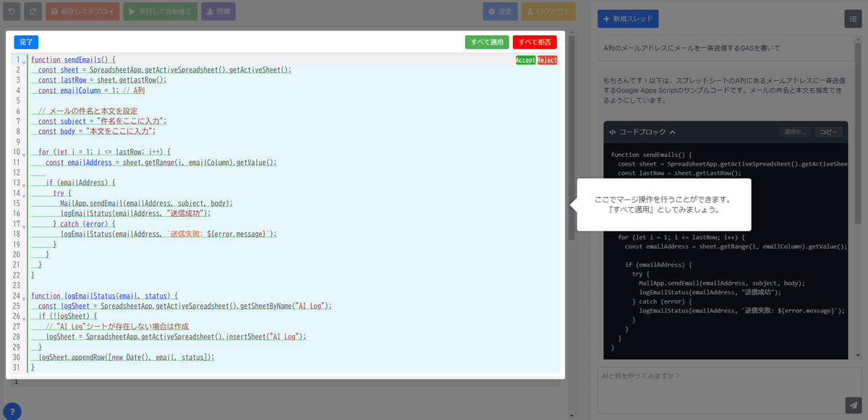Collapse fold arrow at line 24 logEmailStatus
Image resolution: width=868 pixels, height=420 pixels.
coord(24,297)
